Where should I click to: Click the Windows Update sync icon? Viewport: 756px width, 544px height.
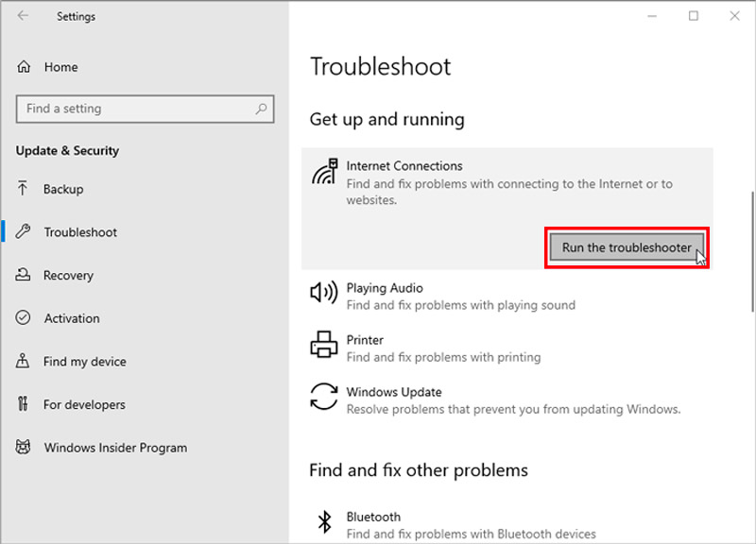point(324,398)
